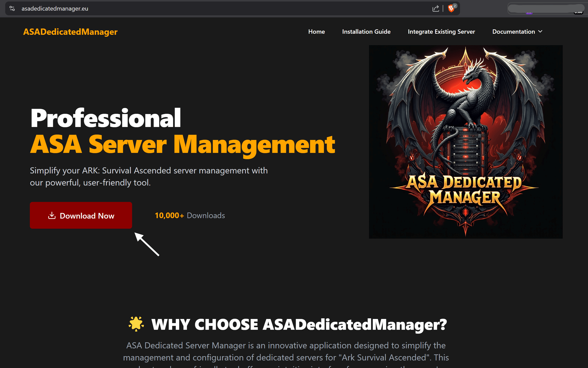Click the Download Now button
Screen dimensions: 588x368
pyautogui.click(x=81, y=215)
